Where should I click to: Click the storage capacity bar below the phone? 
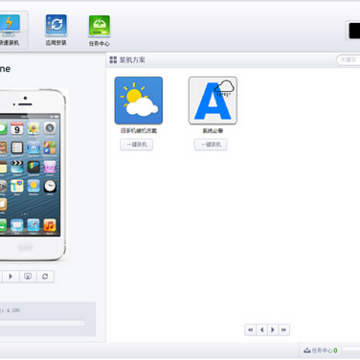pos(42,323)
